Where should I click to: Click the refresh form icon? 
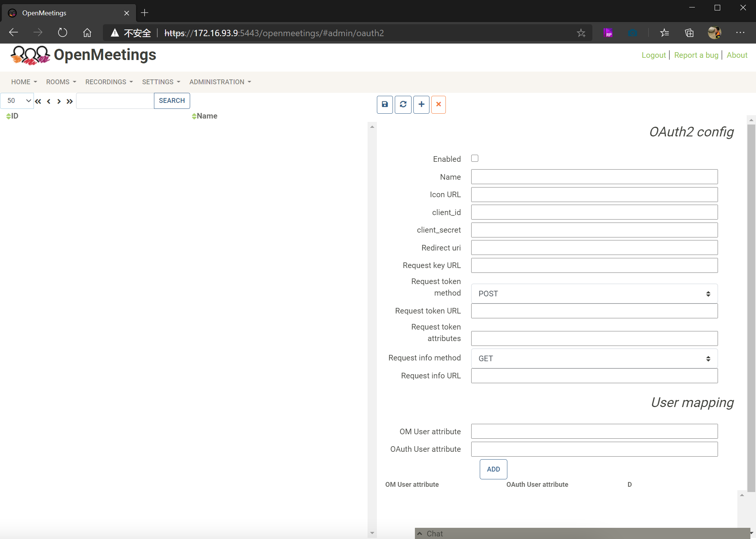403,104
